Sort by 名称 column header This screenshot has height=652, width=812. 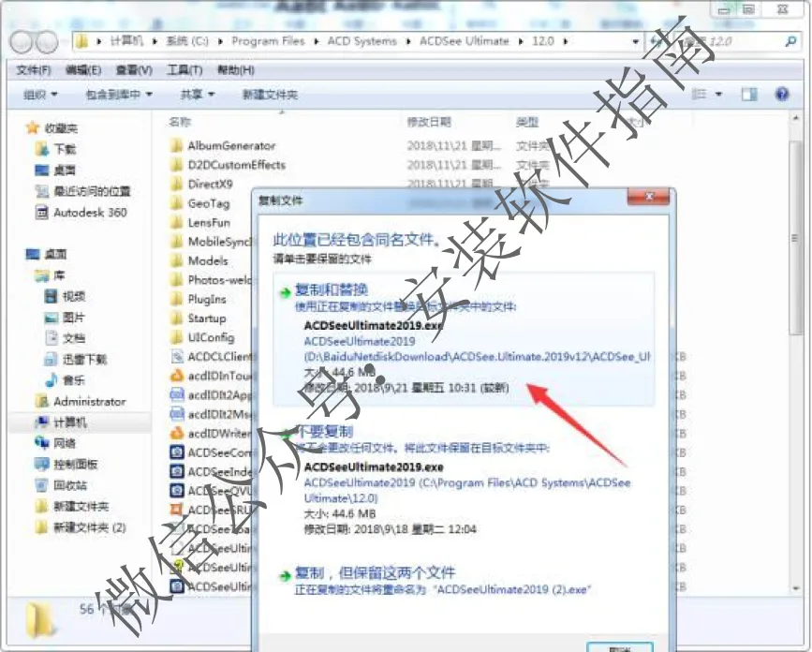180,122
